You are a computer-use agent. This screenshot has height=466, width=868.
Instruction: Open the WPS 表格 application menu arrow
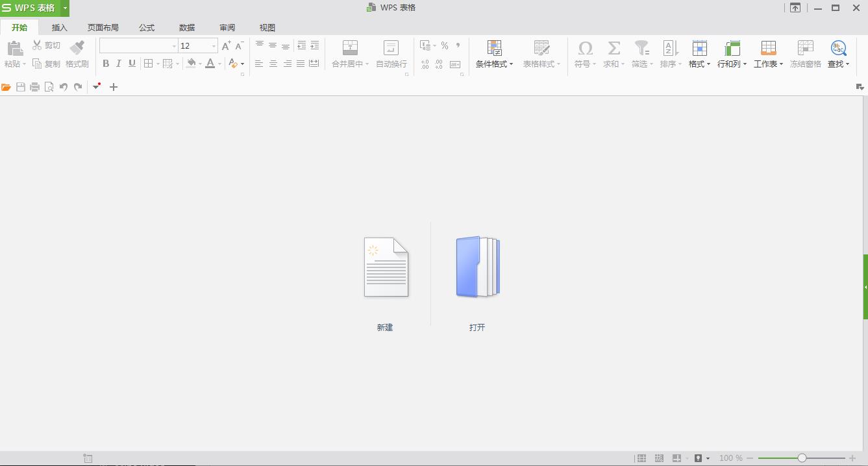65,8
